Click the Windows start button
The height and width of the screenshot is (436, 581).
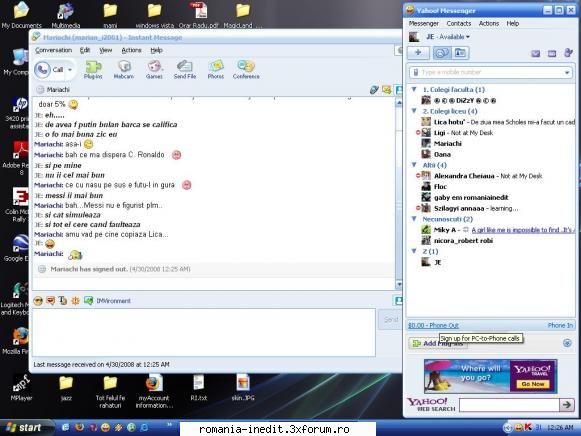(24, 427)
